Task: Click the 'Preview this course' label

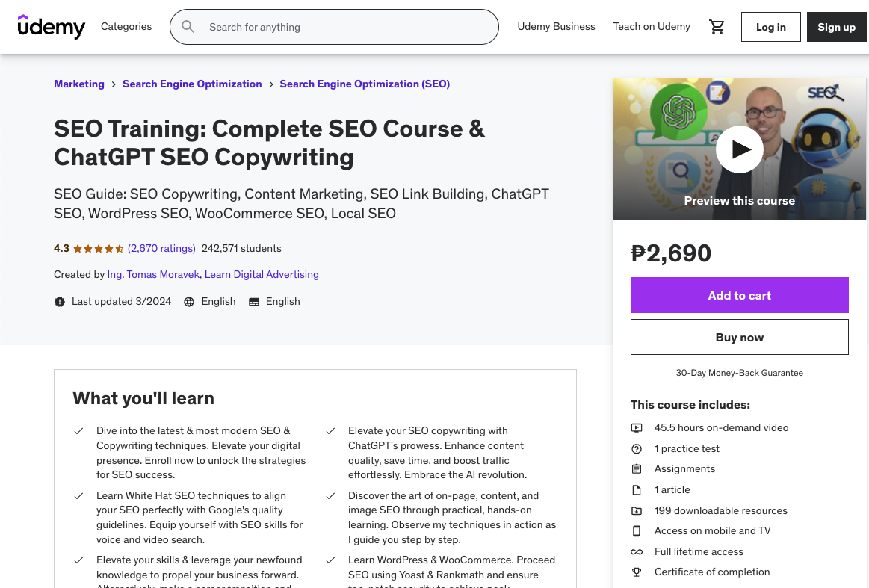Action: coord(739,201)
